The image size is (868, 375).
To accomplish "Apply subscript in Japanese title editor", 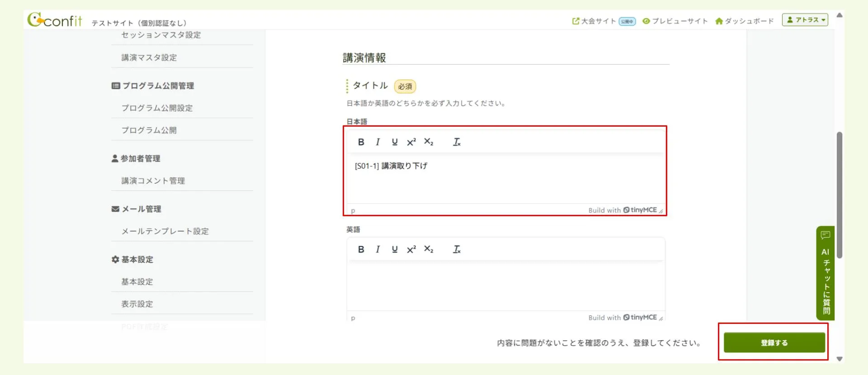I will click(429, 142).
